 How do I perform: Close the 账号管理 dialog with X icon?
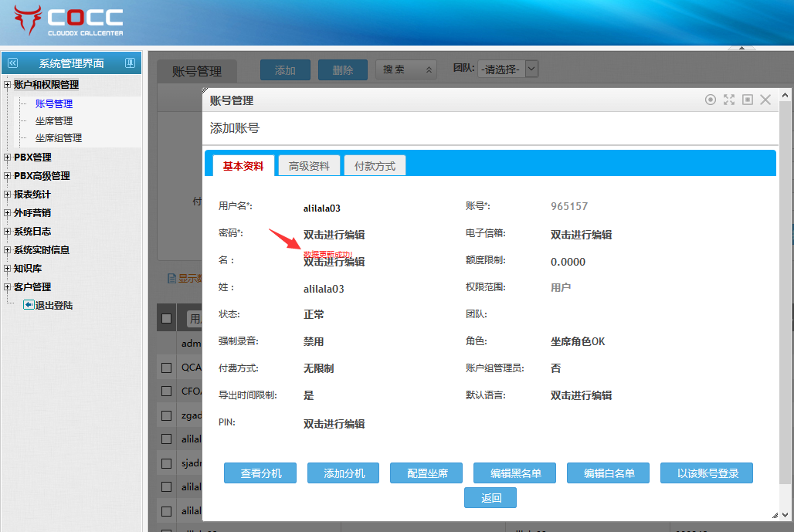(x=765, y=100)
